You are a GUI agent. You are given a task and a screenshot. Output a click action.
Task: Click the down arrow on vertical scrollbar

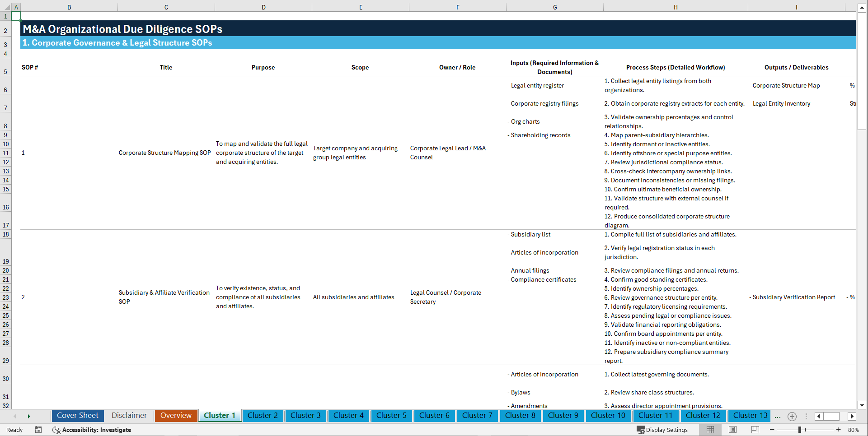[x=862, y=405]
